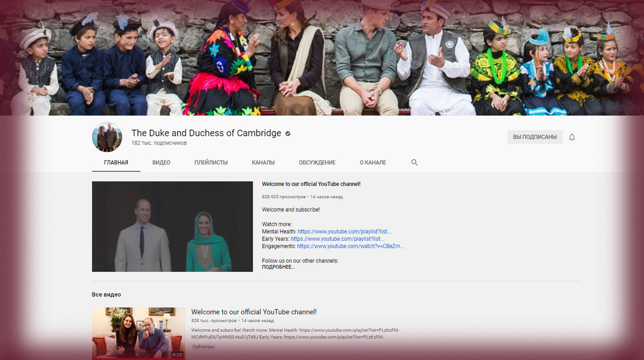Open the channel avatar picture
The height and width of the screenshot is (360, 644).
tap(107, 137)
